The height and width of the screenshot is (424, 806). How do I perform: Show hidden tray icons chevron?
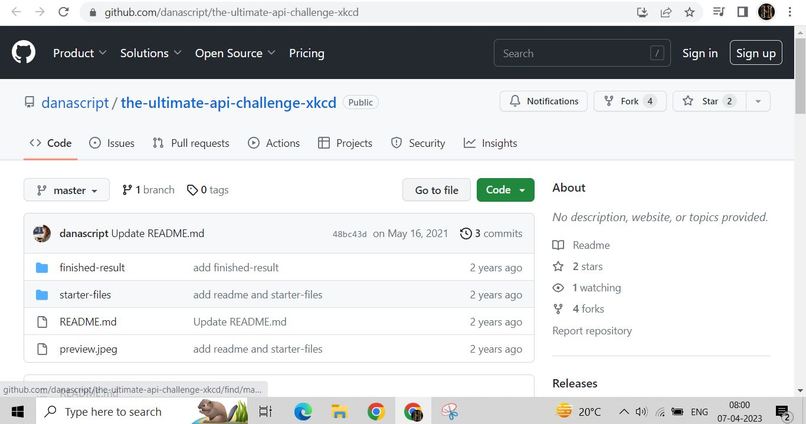click(624, 412)
